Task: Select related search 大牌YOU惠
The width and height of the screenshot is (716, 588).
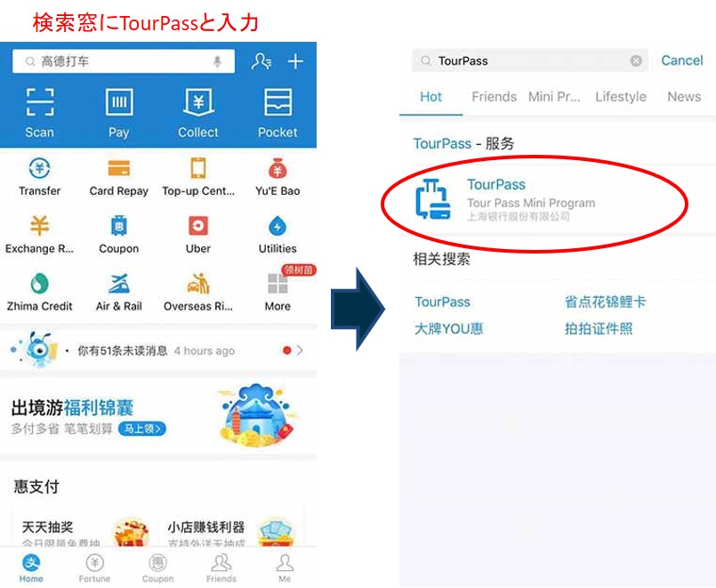Action: click(448, 329)
